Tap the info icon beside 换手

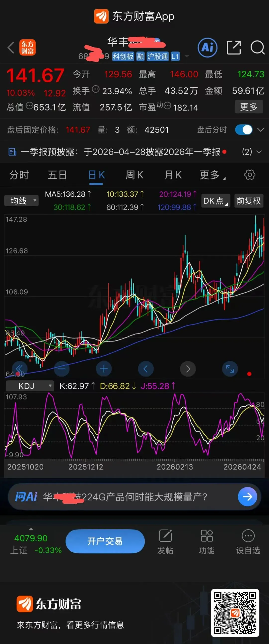tap(96, 89)
